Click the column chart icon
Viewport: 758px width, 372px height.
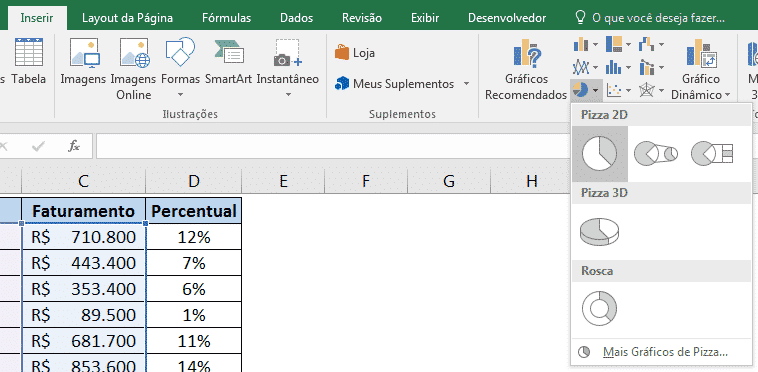click(x=581, y=45)
